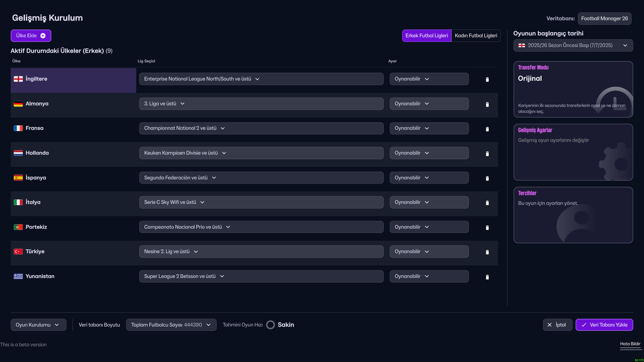Delete Yunanistan using trash icon
Image resolution: width=644 pixels, height=362 pixels.
pos(487,277)
